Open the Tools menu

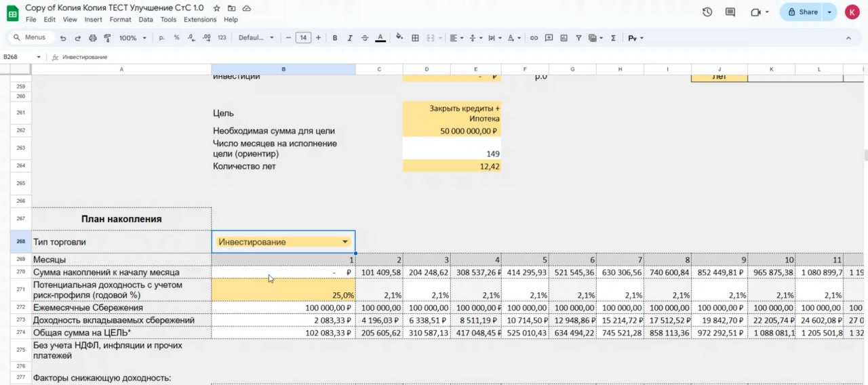coord(169,20)
